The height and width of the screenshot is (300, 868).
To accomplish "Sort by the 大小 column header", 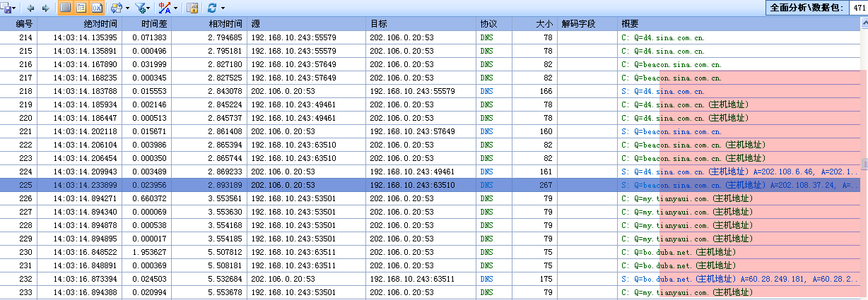I will [x=536, y=23].
